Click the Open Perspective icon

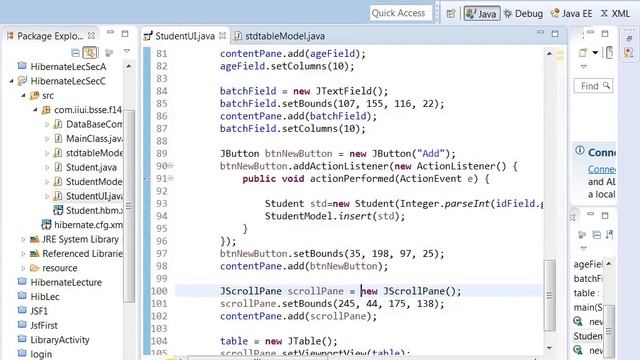pyautogui.click(x=451, y=13)
